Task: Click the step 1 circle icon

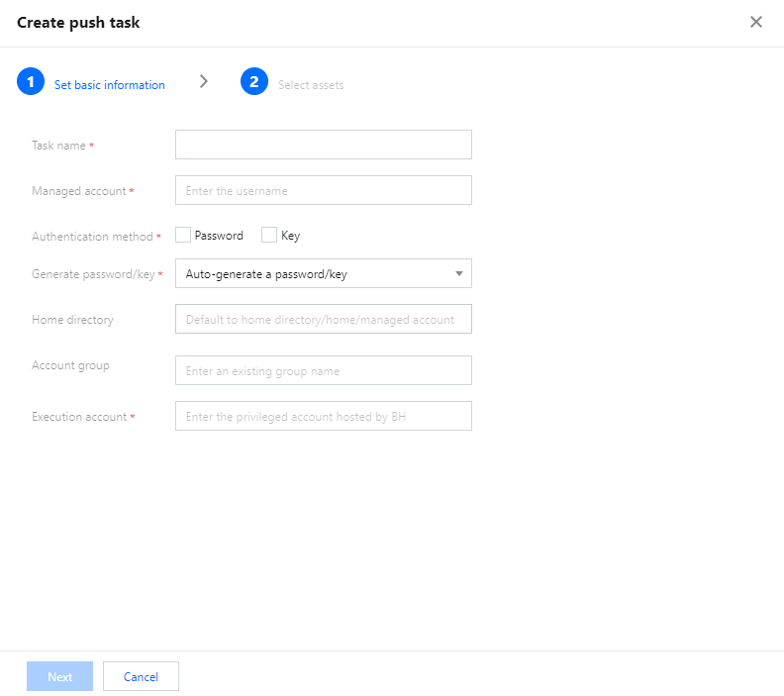Action: click(x=31, y=82)
